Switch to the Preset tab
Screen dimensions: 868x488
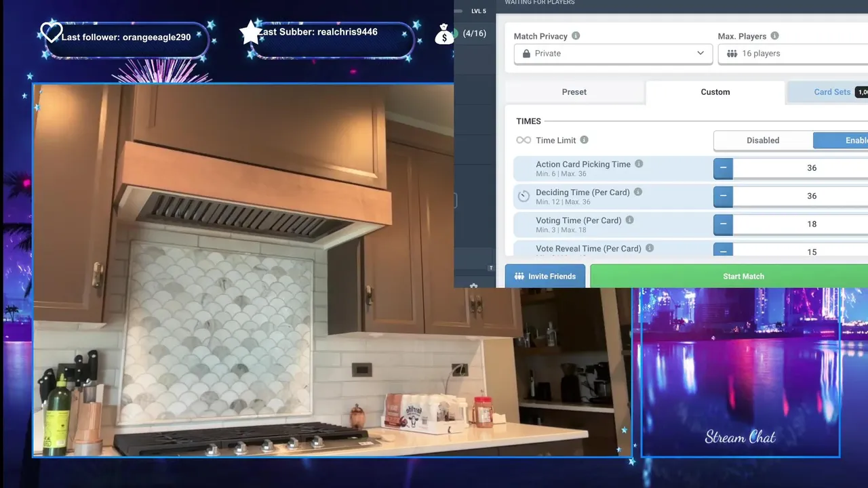(x=574, y=92)
